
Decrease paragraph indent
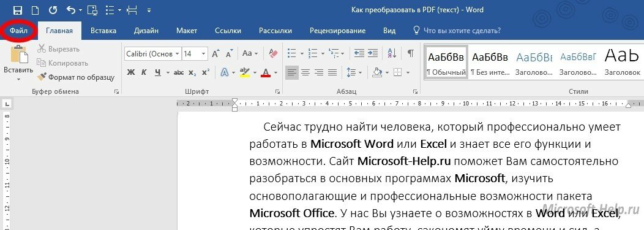[359, 53]
